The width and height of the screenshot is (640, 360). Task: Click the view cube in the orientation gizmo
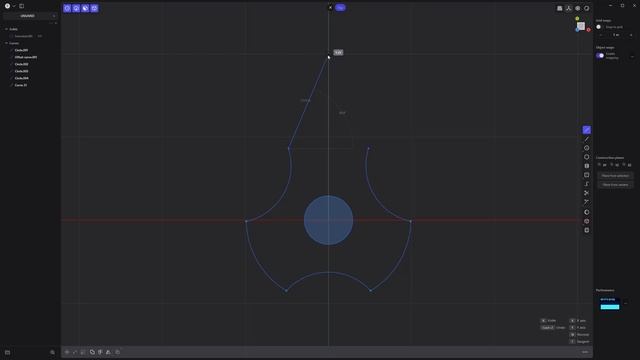581,26
